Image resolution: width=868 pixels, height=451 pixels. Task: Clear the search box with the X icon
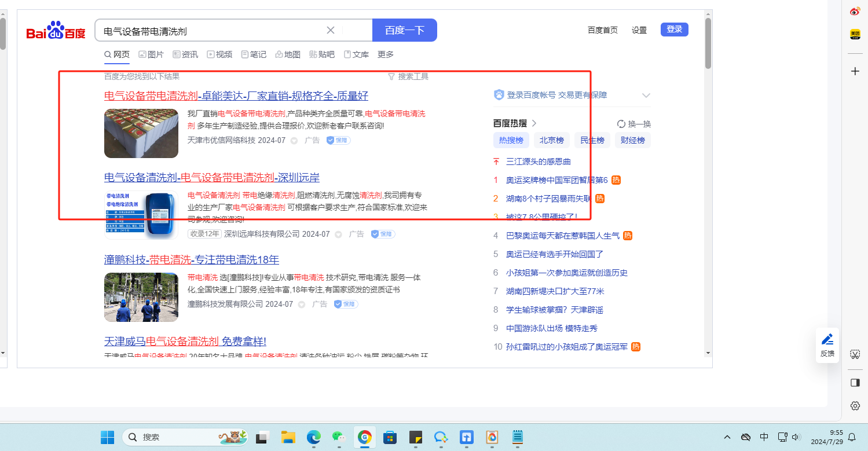point(331,31)
